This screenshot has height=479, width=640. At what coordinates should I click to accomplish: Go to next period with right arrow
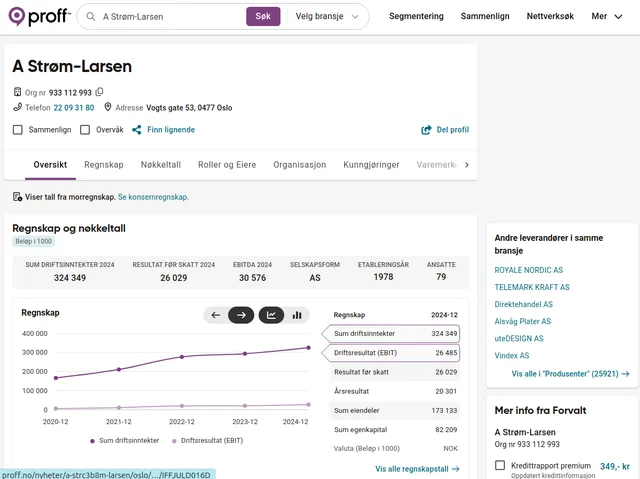click(x=241, y=315)
